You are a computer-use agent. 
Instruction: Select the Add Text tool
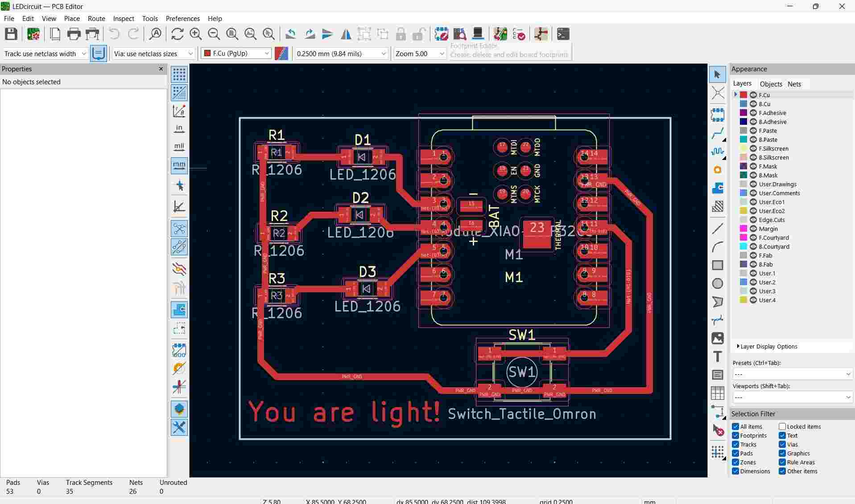pos(717,356)
